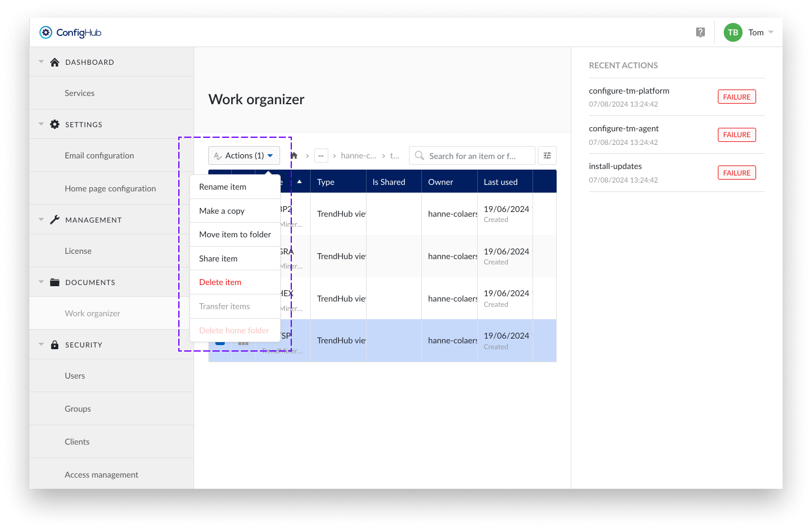Collapse the Documents section arrow

41,282
